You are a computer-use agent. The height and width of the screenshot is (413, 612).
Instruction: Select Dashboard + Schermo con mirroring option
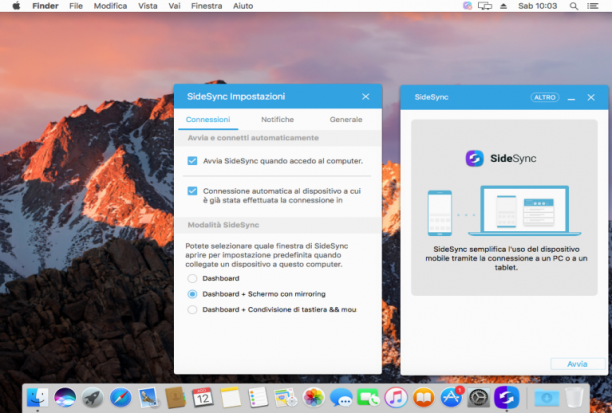tap(192, 294)
